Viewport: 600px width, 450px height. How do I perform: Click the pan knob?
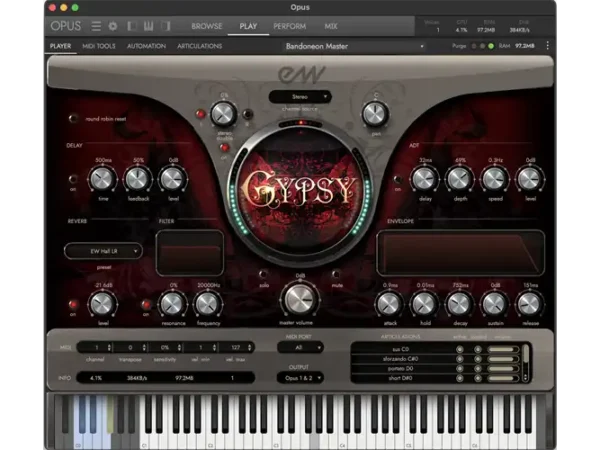point(375,114)
